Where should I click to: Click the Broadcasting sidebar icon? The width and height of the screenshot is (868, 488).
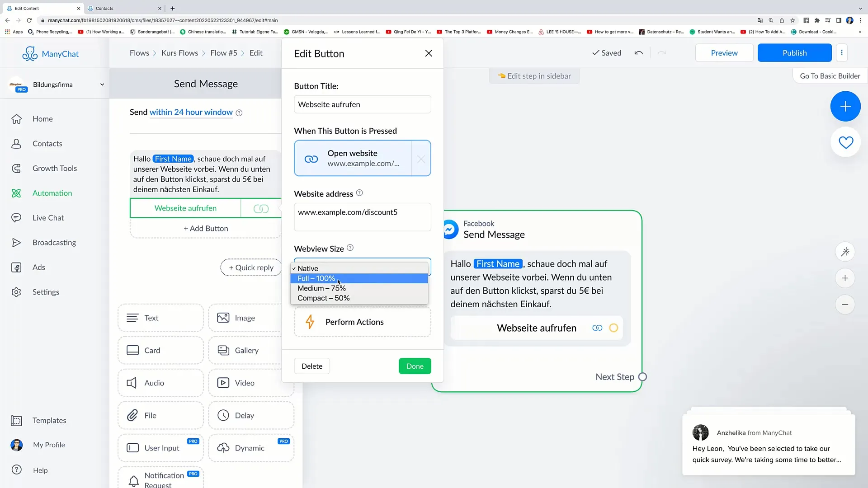pyautogui.click(x=16, y=242)
